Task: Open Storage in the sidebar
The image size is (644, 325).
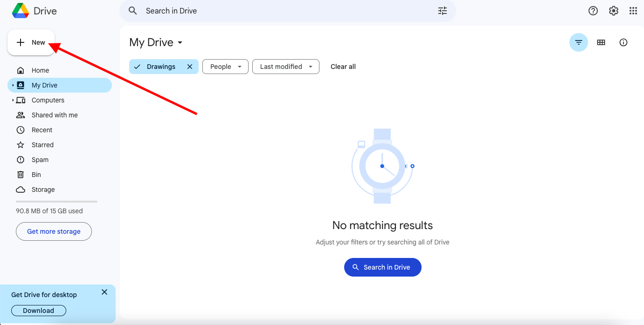Action: tap(60, 190)
